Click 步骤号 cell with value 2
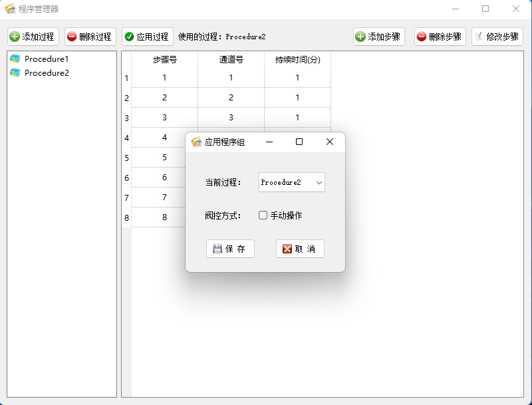Screen dimensions: 532x405 pos(164,98)
